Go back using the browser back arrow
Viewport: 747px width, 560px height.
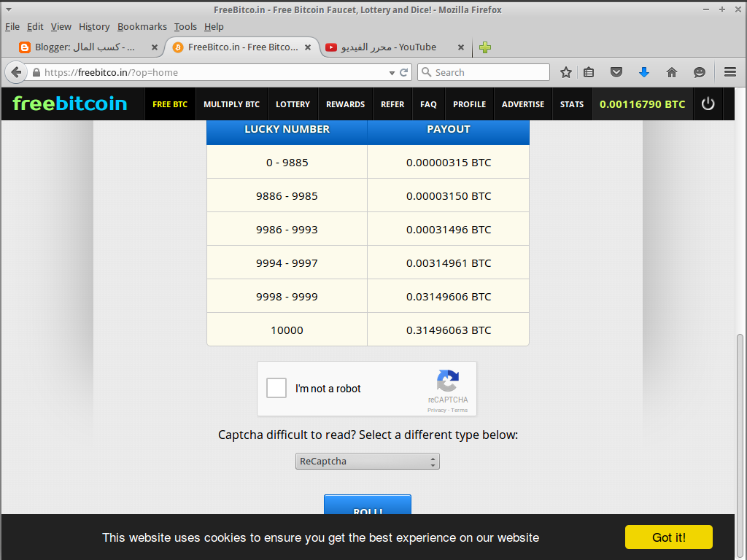[16, 72]
